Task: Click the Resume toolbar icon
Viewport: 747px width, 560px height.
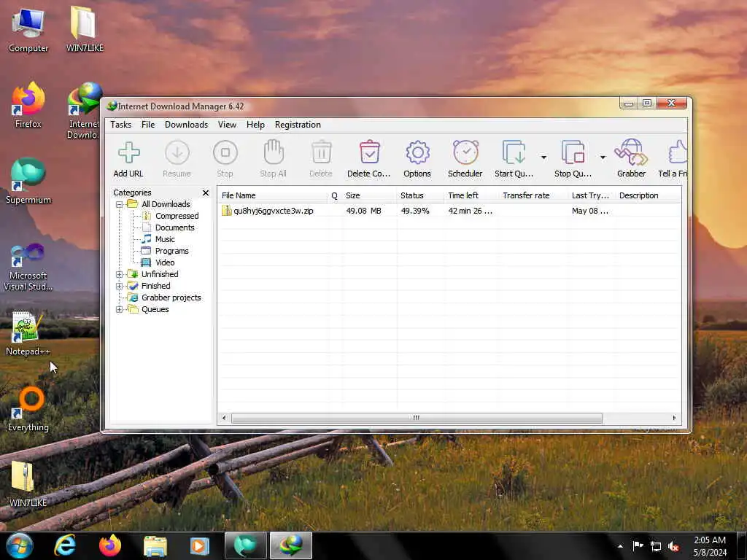Action: pyautogui.click(x=177, y=153)
